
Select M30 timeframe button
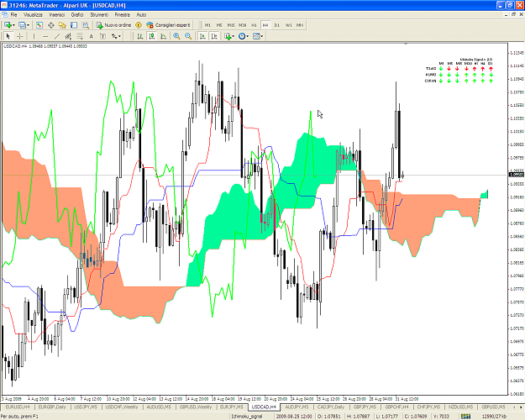tap(243, 25)
